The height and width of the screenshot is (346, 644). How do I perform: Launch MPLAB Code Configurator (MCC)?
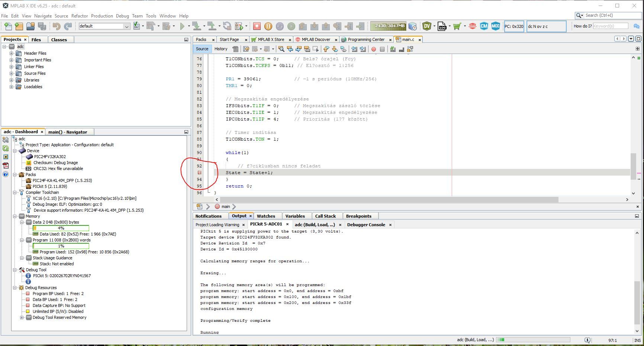coord(495,26)
